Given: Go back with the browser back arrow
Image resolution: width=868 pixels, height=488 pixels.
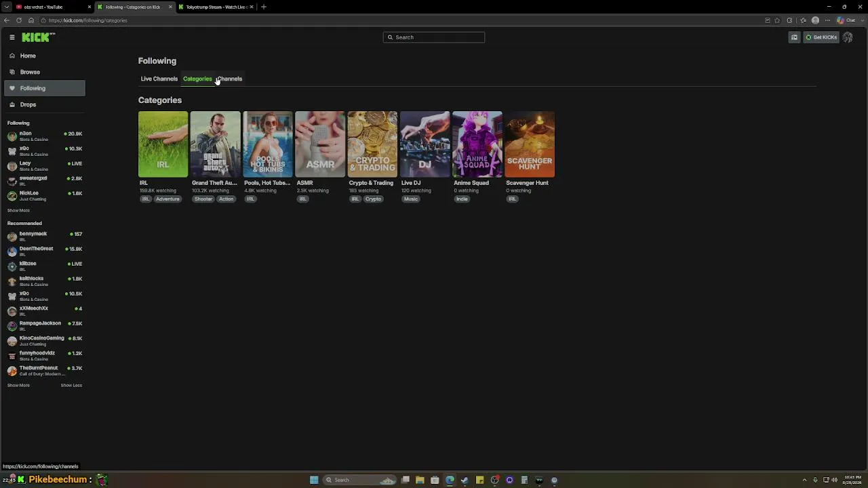Looking at the screenshot, I should [7, 20].
